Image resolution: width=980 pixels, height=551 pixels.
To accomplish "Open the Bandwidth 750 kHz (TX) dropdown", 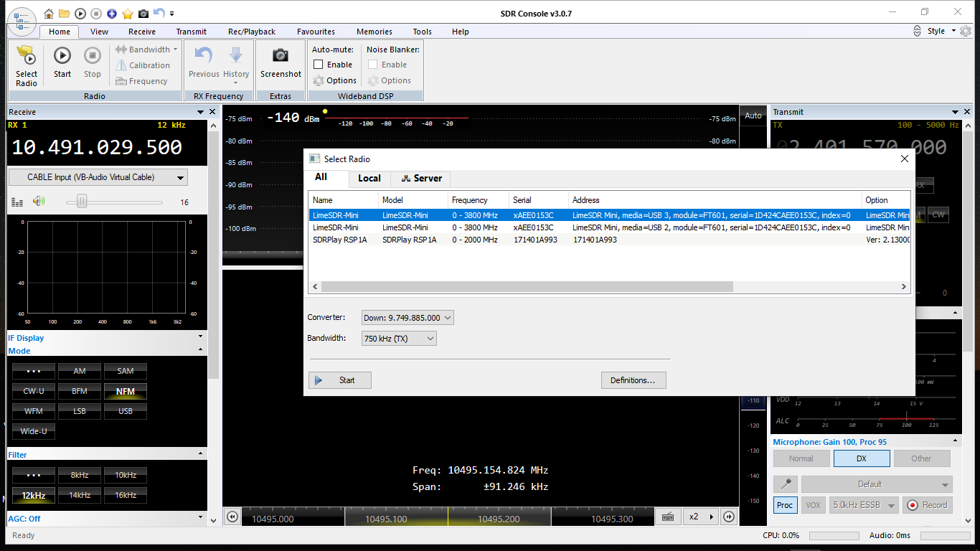I will coord(399,338).
